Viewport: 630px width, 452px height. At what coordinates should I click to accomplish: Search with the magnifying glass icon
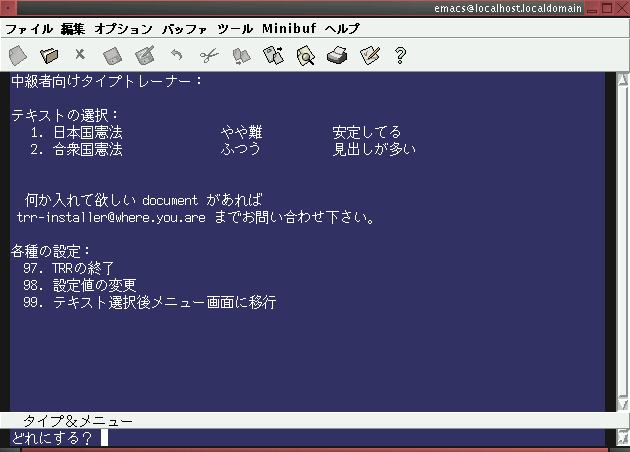[x=305, y=55]
